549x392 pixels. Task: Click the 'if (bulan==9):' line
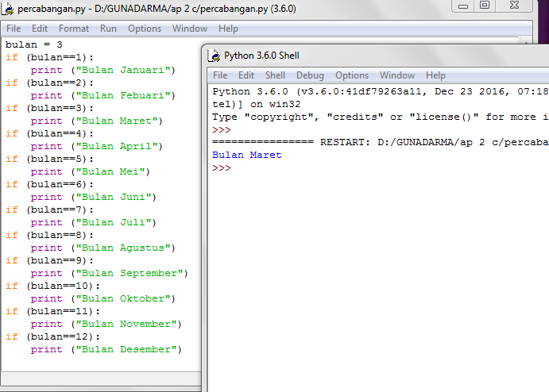(50, 260)
